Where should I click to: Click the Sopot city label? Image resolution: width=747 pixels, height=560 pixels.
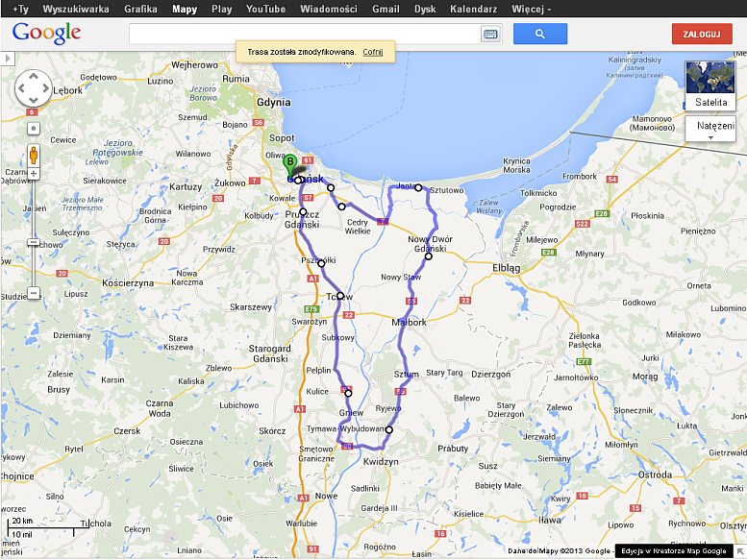click(282, 138)
